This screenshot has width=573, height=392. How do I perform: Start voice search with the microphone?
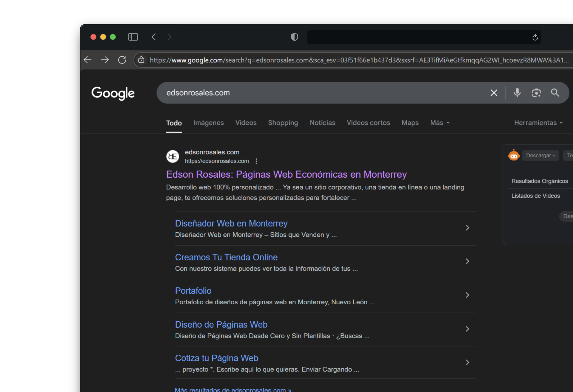pos(517,93)
